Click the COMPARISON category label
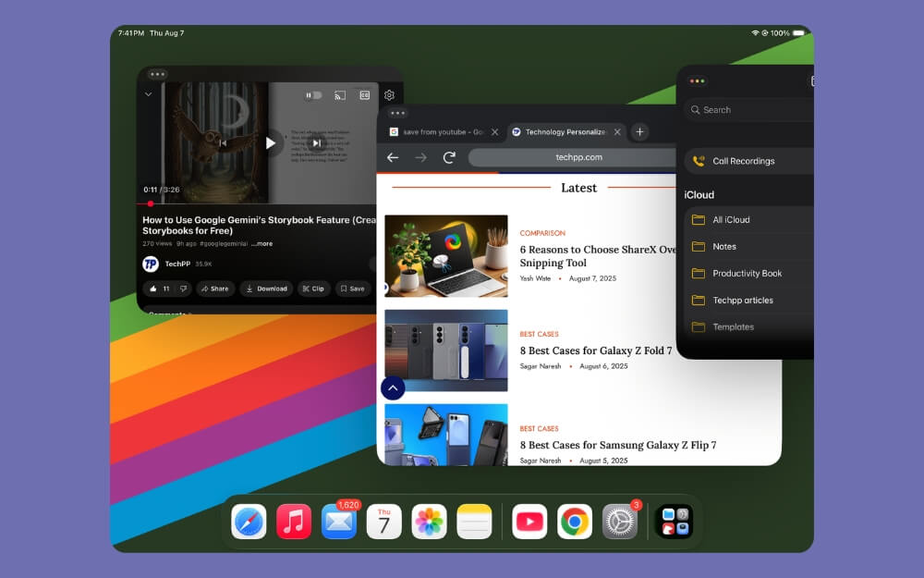The image size is (924, 578). [x=542, y=233]
